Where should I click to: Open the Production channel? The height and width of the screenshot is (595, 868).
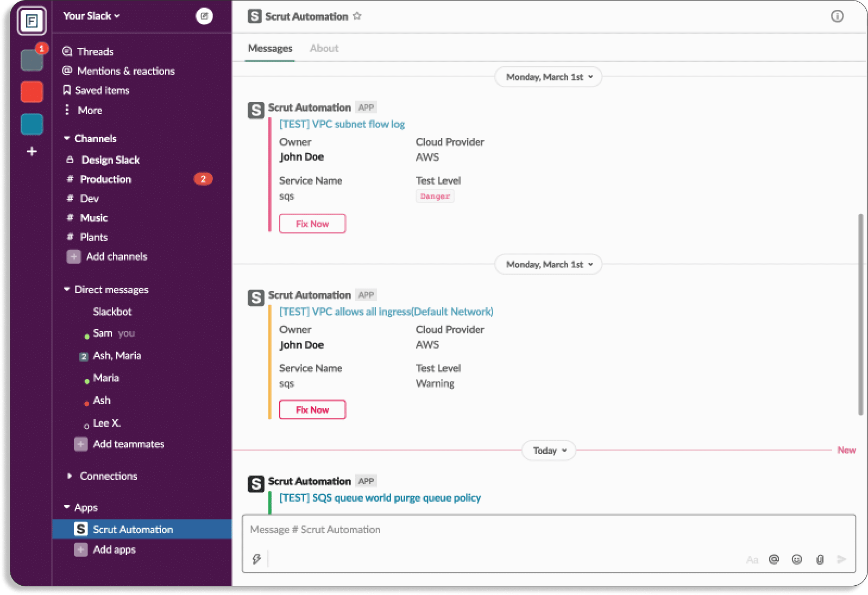pyautogui.click(x=99, y=179)
